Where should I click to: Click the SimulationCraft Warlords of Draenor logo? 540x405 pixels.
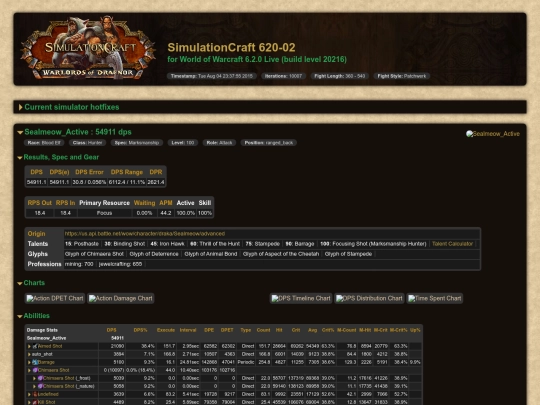coord(88,48)
